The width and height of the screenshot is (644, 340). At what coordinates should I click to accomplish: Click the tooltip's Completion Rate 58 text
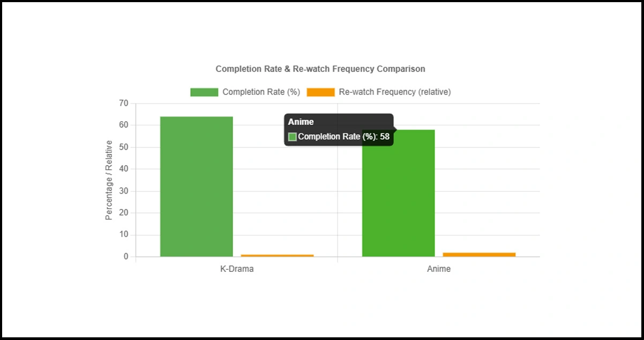coord(343,137)
